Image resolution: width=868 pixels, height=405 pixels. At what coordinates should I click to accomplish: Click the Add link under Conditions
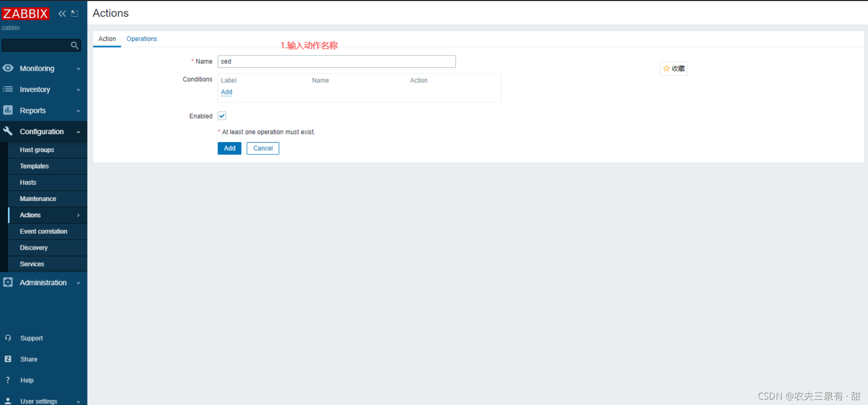[227, 92]
